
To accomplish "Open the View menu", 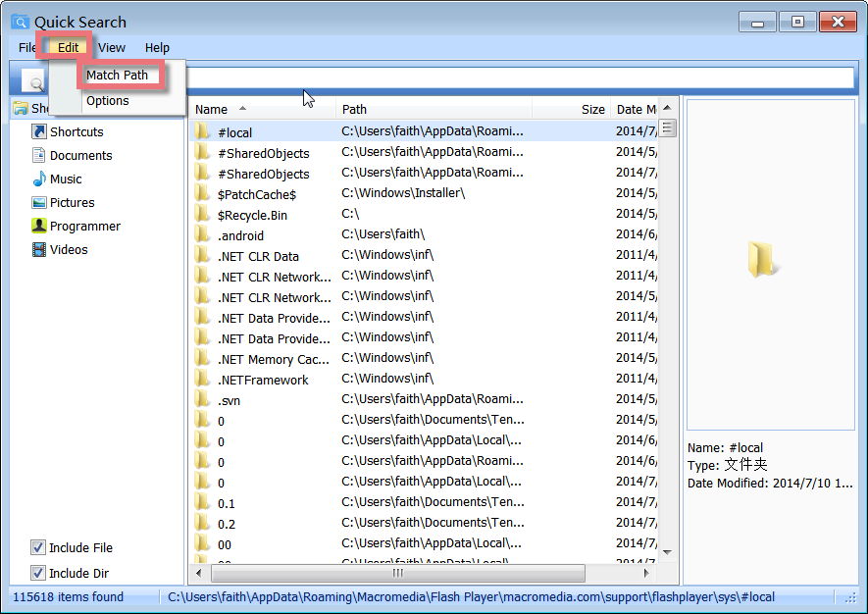I will [x=112, y=47].
